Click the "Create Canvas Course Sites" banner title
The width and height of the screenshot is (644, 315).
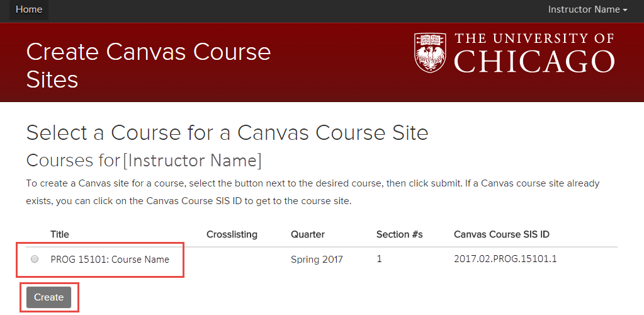click(149, 66)
